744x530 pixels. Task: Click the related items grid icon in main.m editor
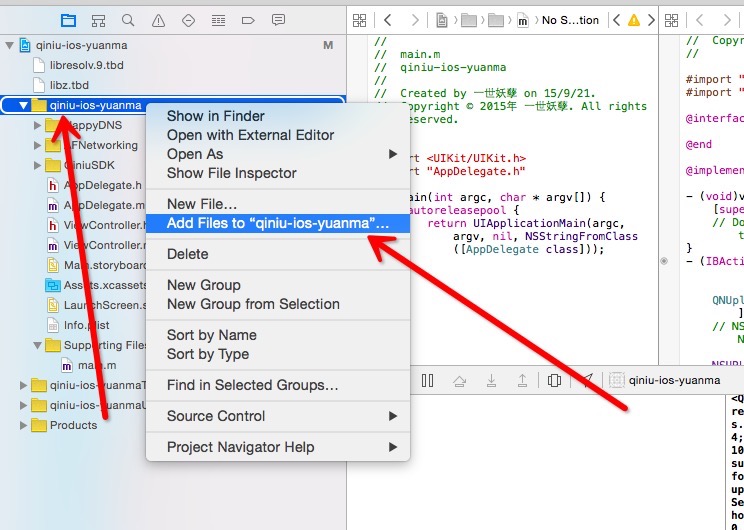(360, 20)
